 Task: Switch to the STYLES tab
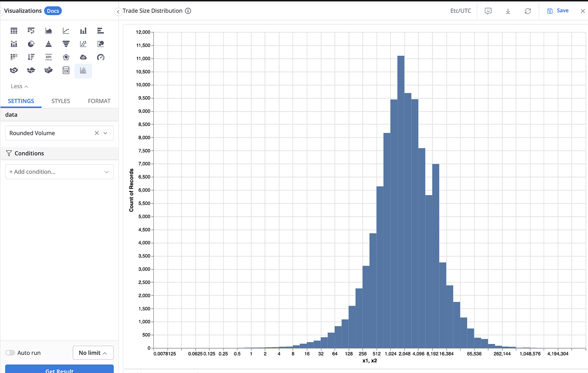pyautogui.click(x=61, y=101)
